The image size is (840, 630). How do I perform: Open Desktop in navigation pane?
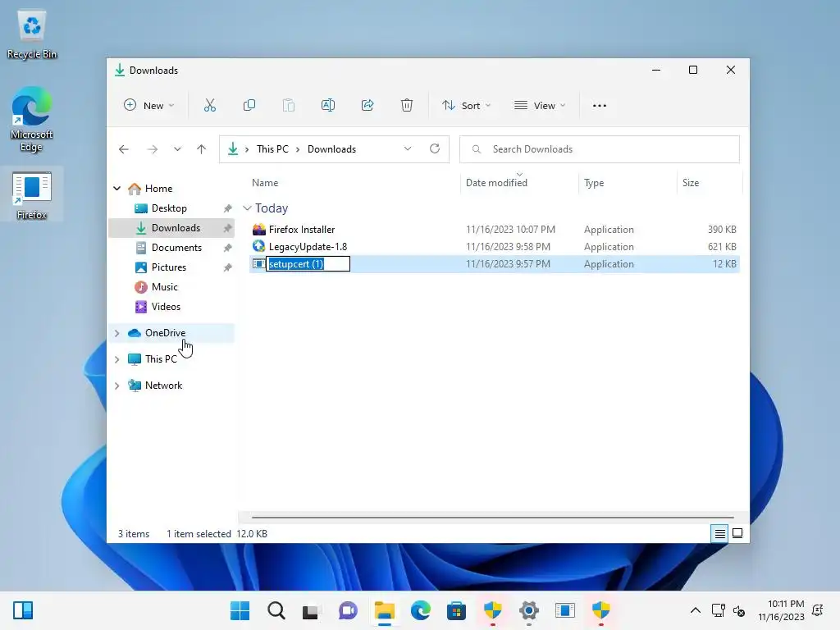pos(169,208)
